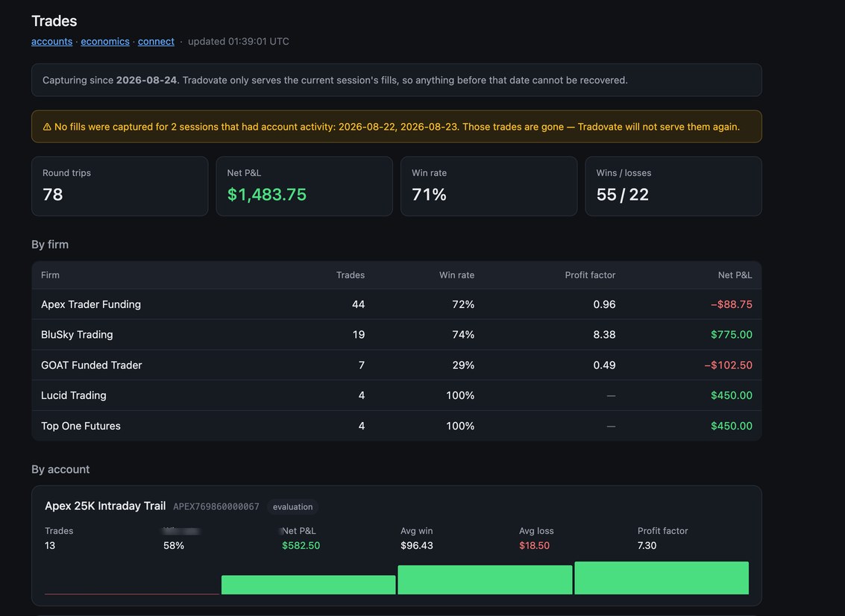Click the Apex Trader Funding trades count 44
This screenshot has height=616, width=845.
359,304
